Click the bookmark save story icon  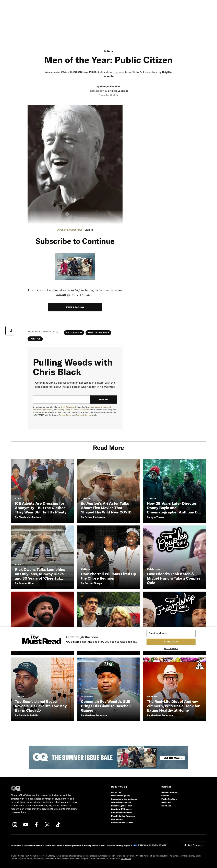click(10, 331)
